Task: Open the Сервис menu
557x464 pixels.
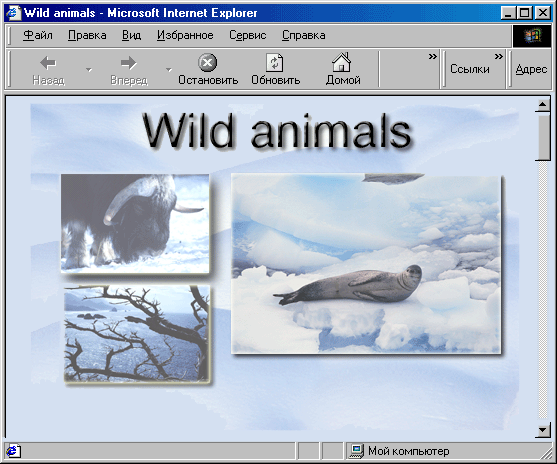Action: point(247,35)
